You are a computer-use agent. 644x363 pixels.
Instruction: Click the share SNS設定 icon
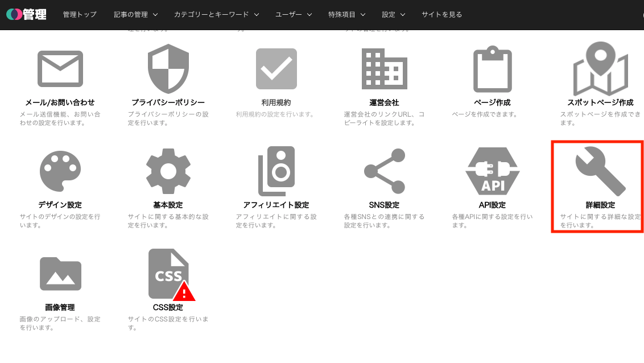click(x=384, y=171)
